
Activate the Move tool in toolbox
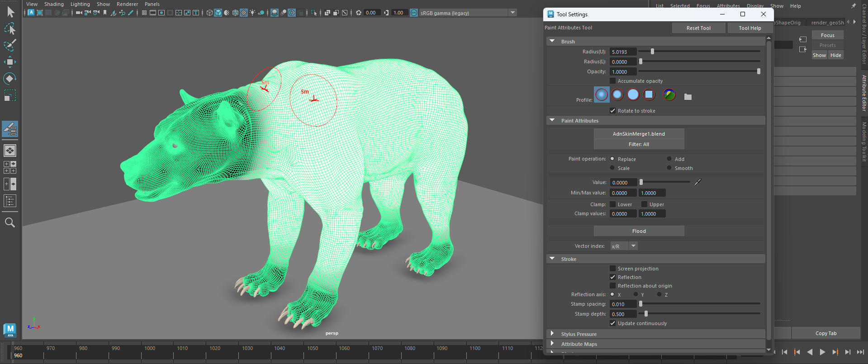point(10,62)
